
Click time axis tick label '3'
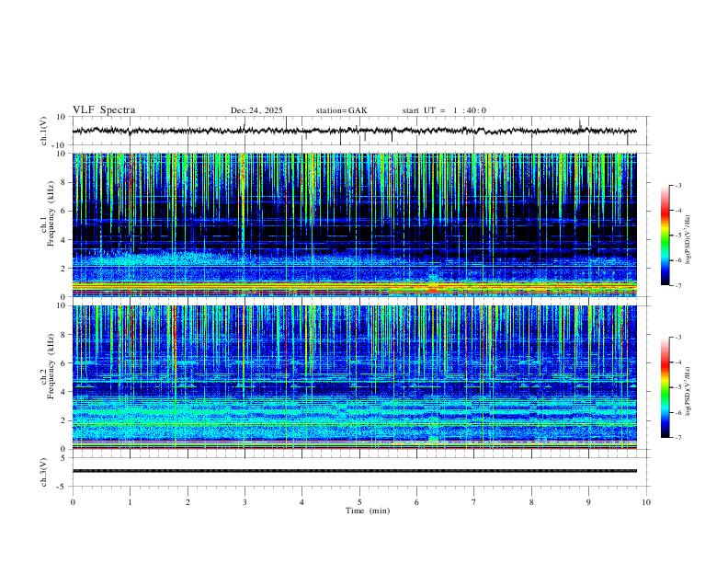(x=245, y=502)
